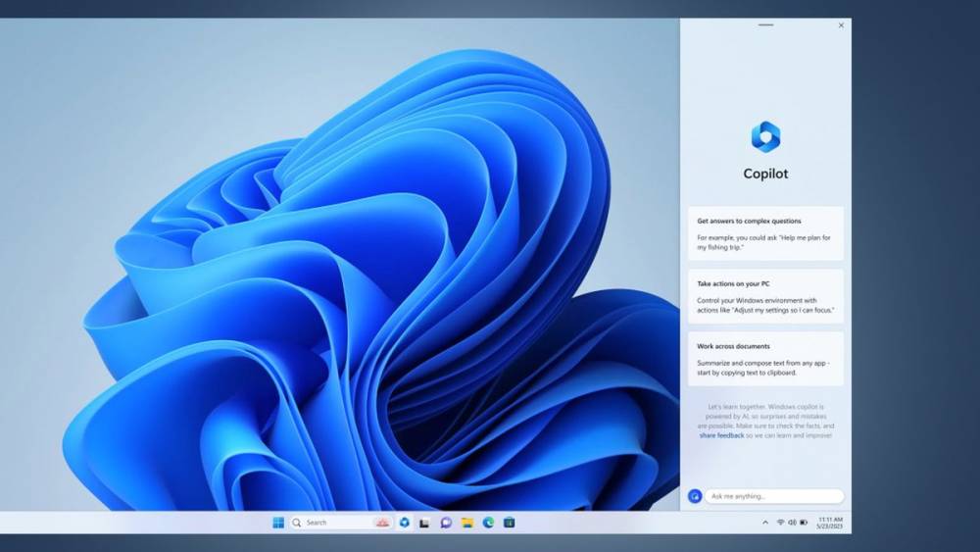Click the 'Copilot' title text
980x552 pixels.
(x=765, y=174)
